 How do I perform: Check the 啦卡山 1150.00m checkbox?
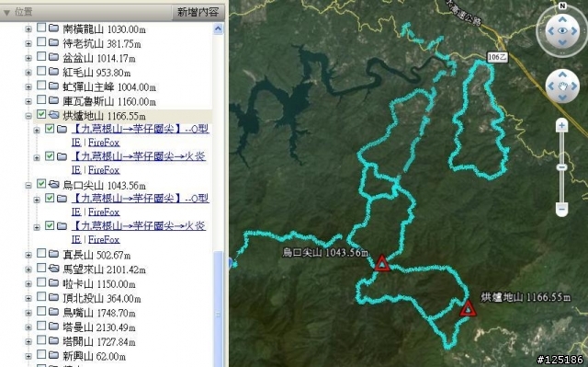click(x=41, y=282)
